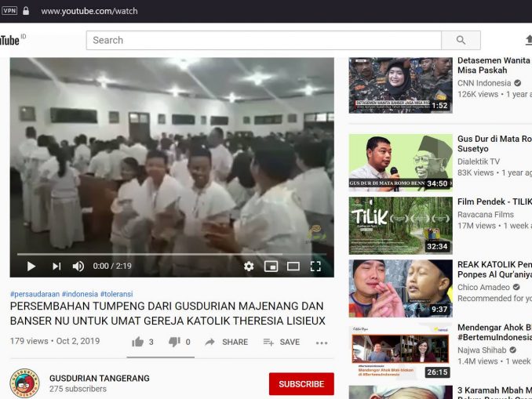This screenshot has width=532, height=399.
Task: Open the GUSDURIAN TANGERANG channel avatar
Action: [x=24, y=383]
